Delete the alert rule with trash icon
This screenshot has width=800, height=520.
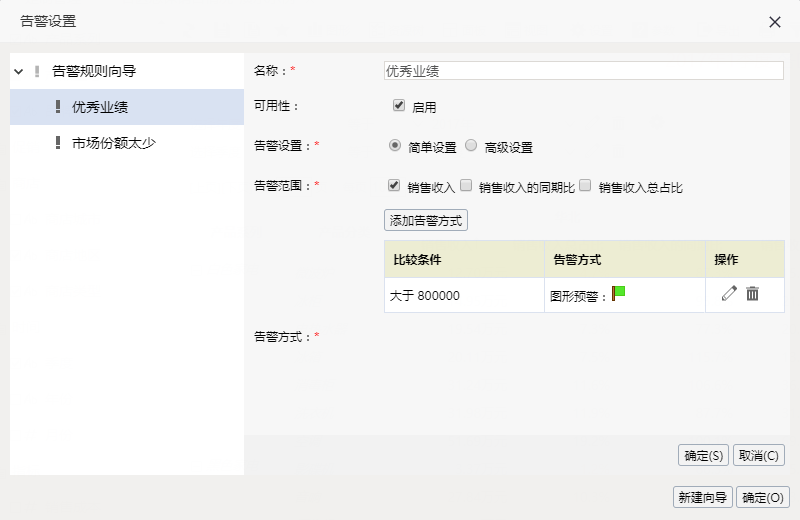[753, 293]
